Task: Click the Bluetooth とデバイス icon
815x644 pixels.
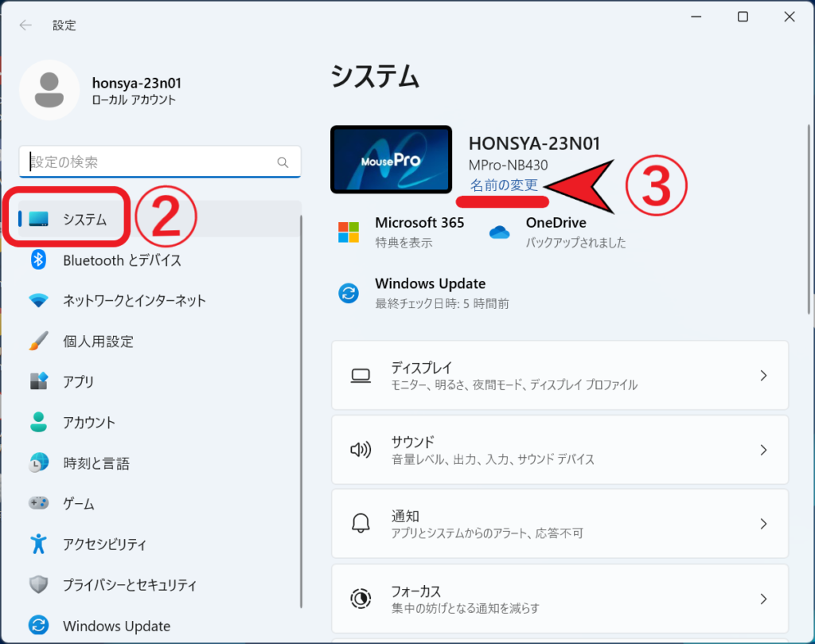Action: pos(38,260)
